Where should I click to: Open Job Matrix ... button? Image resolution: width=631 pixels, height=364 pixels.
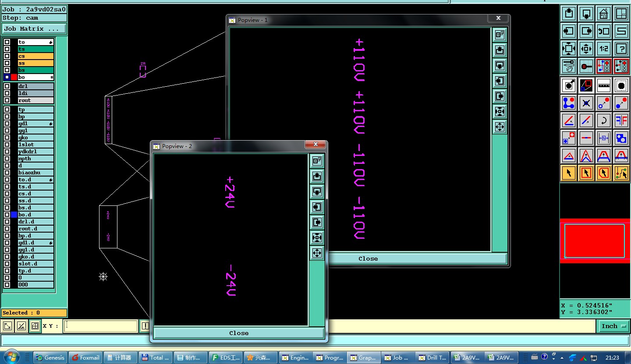[x=34, y=29]
